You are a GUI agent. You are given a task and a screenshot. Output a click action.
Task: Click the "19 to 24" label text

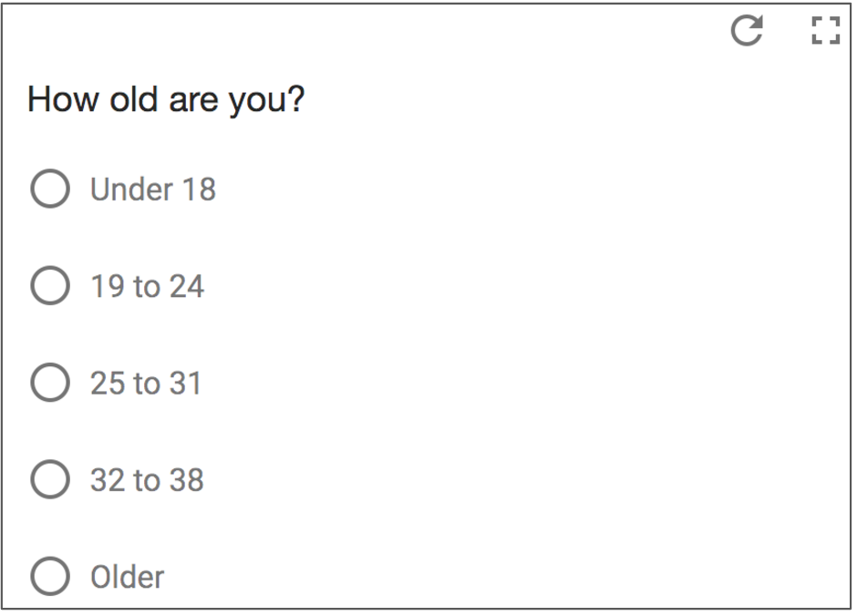(147, 286)
